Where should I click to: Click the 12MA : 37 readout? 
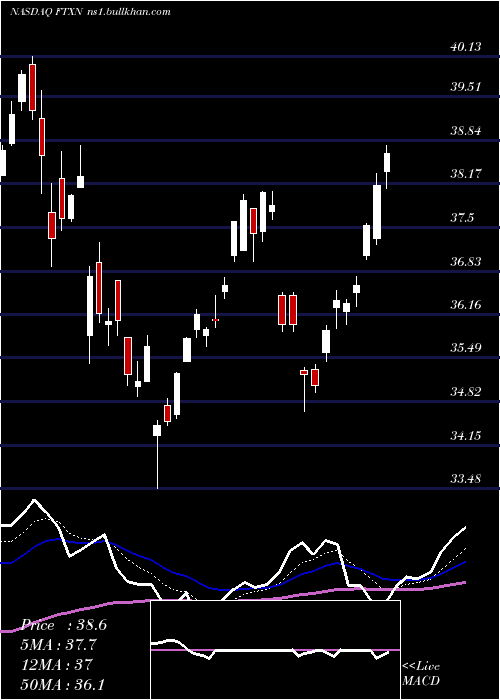coord(57,664)
